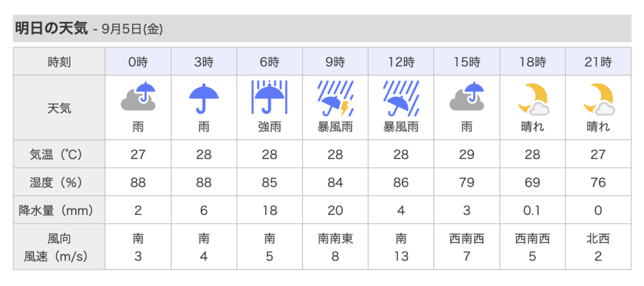Select the heavy rain umbrella icon at 6時
The height and width of the screenshot is (286, 644).
[x=269, y=97]
